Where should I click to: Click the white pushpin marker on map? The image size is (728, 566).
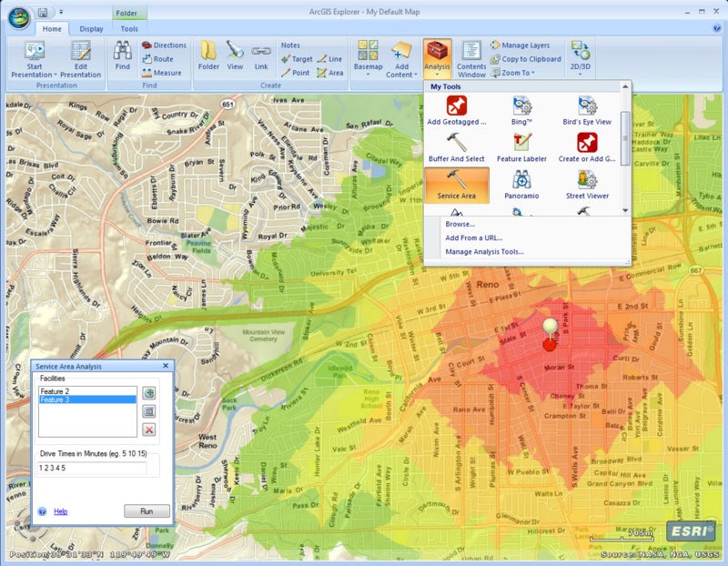click(x=551, y=327)
